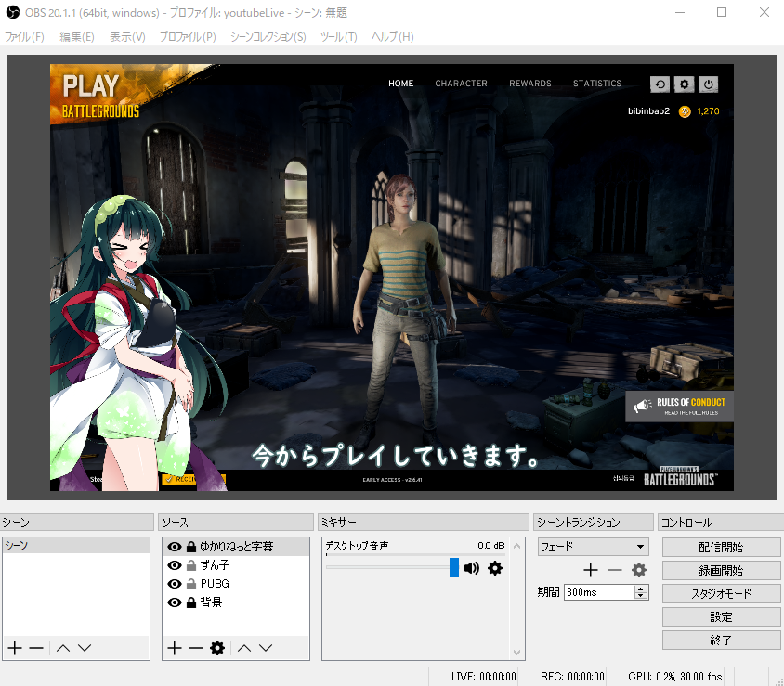The height and width of the screenshot is (686, 784).
Task: Open the 表示(V) menu
Action: [127, 37]
